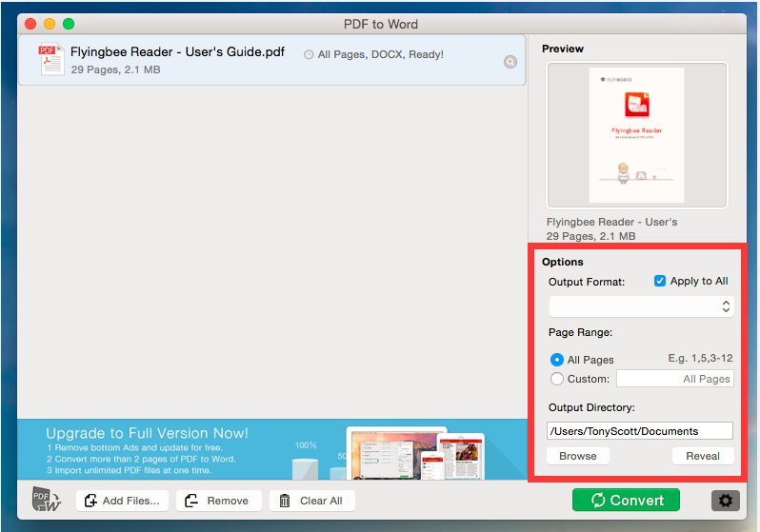
Task: Click the clock status icon beside All Pages
Action: tap(309, 55)
